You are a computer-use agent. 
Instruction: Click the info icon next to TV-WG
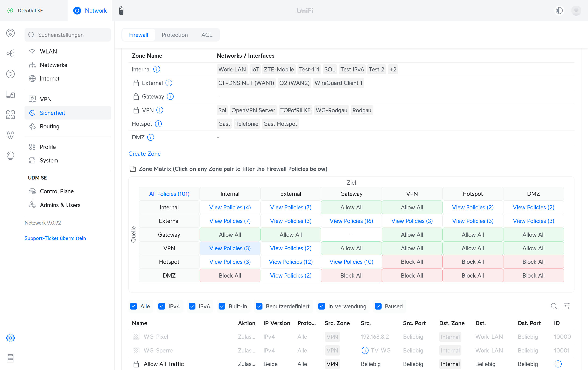[365, 350]
